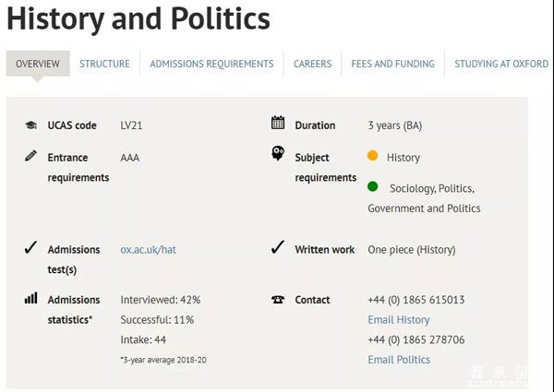Click the Email History link
Screen dimensions: 554x392
(399, 320)
